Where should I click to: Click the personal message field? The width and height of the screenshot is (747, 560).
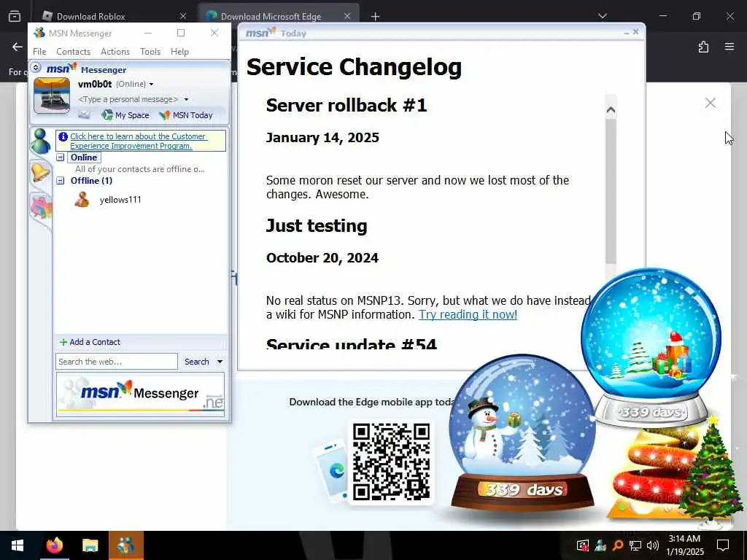(x=128, y=99)
